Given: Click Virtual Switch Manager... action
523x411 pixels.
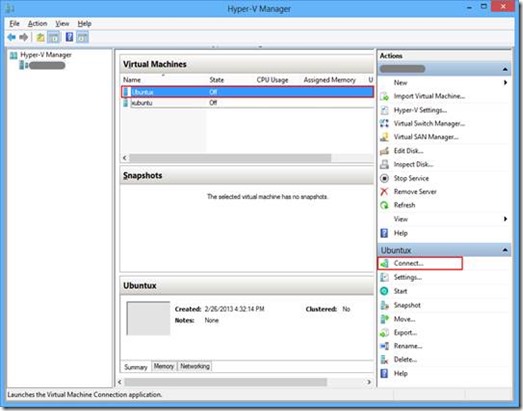Looking at the screenshot, I should [429, 123].
